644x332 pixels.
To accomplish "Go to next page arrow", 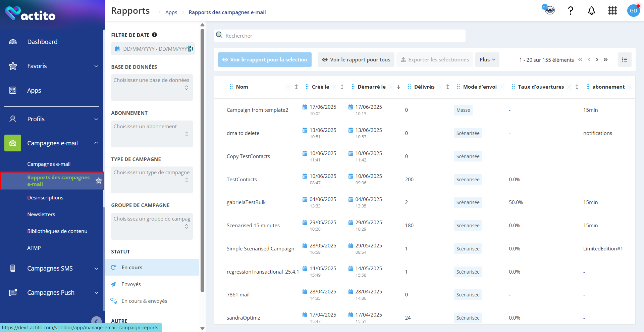I will coord(597,60).
